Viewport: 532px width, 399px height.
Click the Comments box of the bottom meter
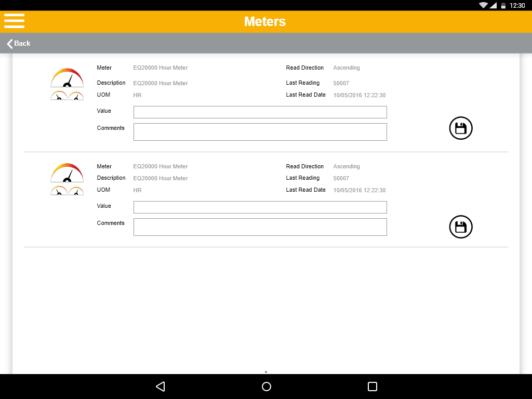(260, 227)
